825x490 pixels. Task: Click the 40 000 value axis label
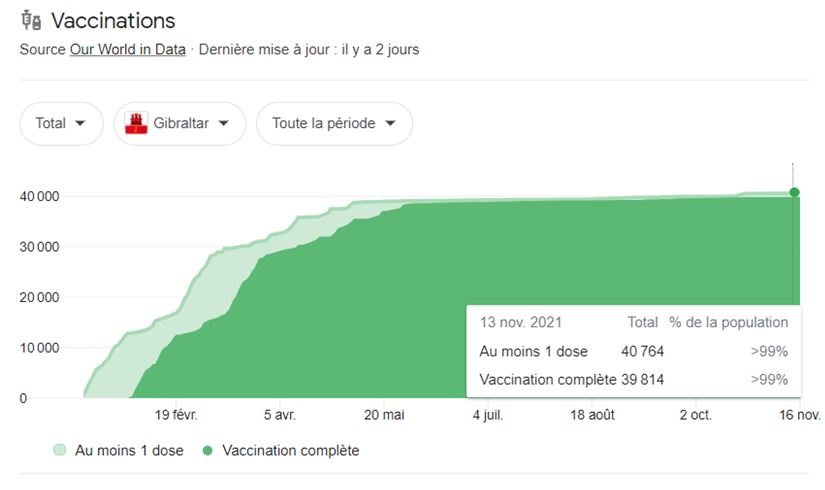pyautogui.click(x=38, y=196)
